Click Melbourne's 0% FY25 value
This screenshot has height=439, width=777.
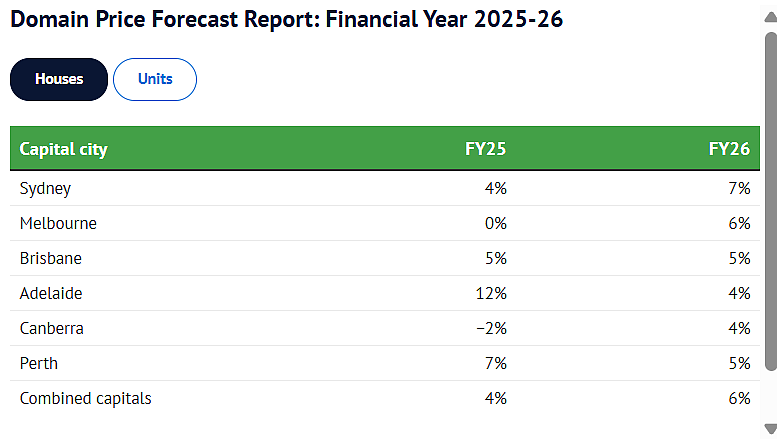click(x=496, y=223)
